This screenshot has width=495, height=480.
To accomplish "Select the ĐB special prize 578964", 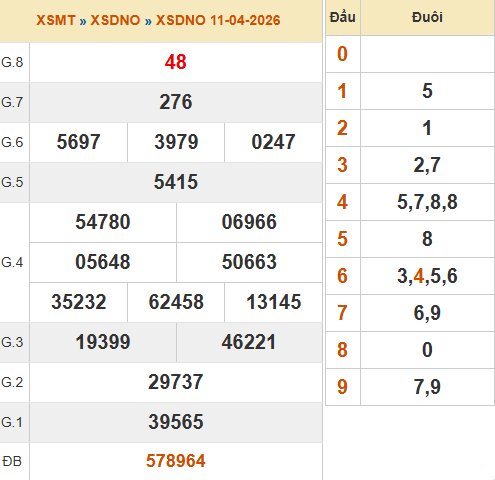I will (x=176, y=461).
